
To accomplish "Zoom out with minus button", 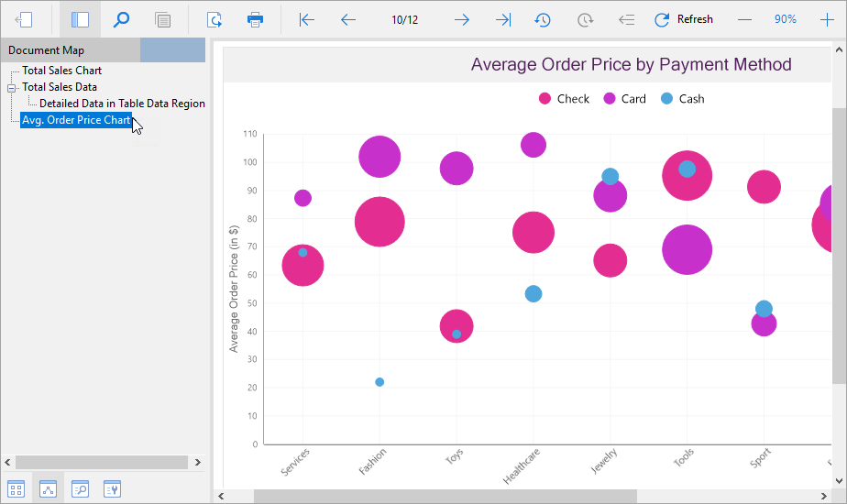I will click(744, 20).
